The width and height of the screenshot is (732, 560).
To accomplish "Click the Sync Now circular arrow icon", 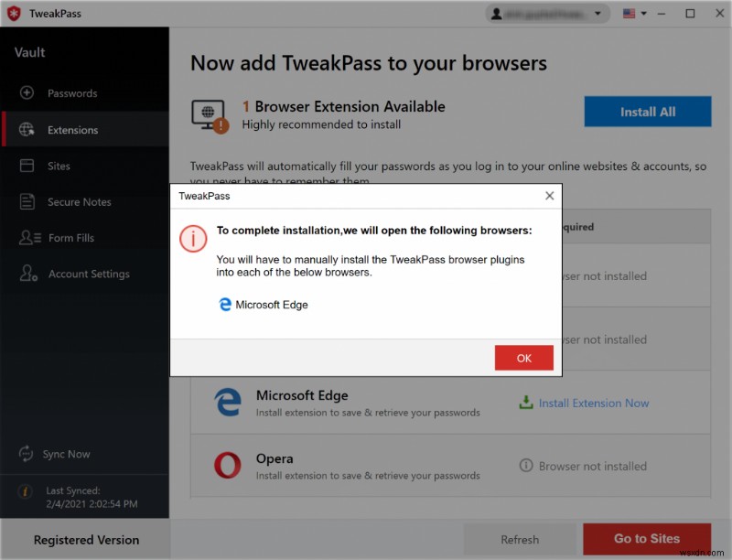I will pyautogui.click(x=27, y=454).
